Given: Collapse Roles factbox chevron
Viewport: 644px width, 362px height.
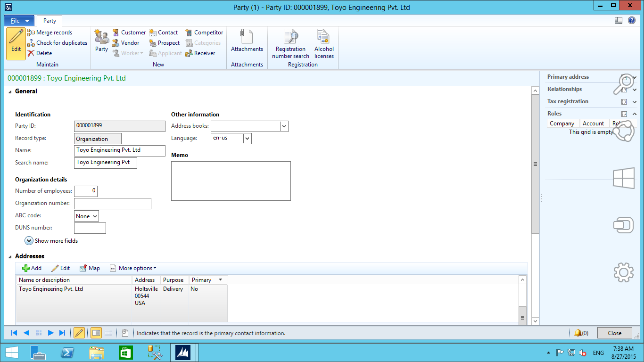Looking at the screenshot, I should point(635,114).
